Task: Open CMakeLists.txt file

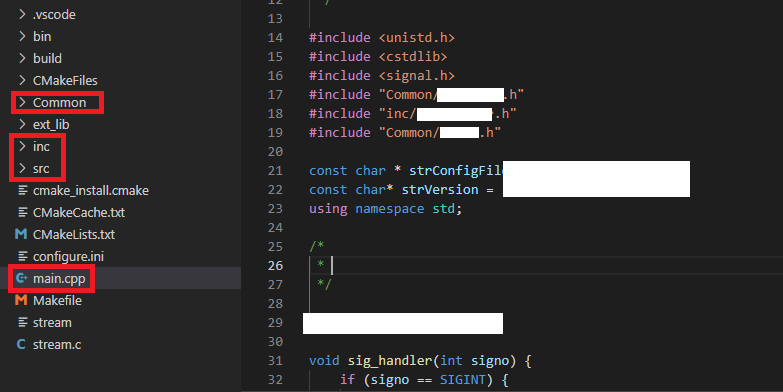Action: point(74,235)
